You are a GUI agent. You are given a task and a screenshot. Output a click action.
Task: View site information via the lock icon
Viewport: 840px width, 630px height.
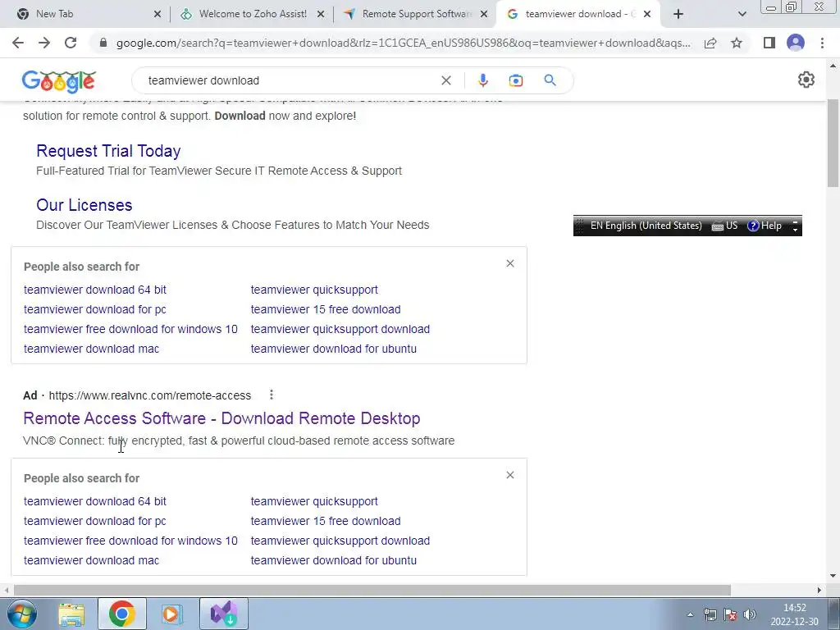point(103,43)
